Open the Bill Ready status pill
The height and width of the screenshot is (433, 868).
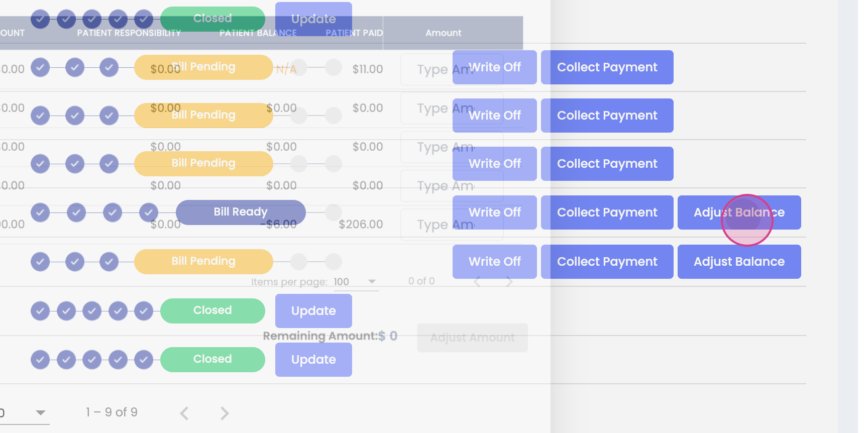(241, 212)
